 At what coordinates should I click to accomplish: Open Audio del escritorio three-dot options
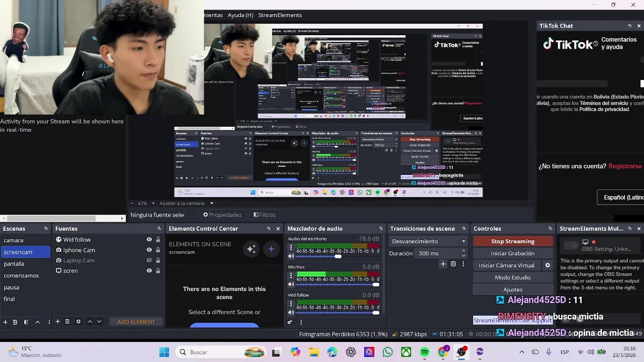tap(290, 247)
